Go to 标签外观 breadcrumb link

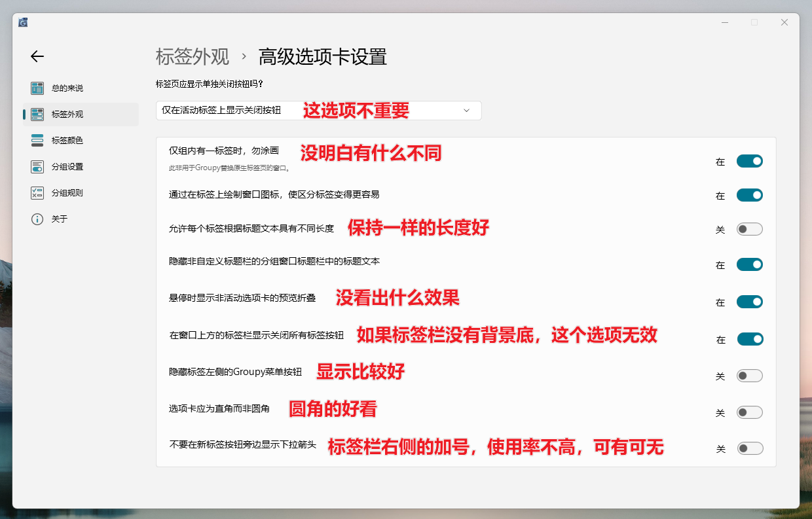[x=193, y=57]
